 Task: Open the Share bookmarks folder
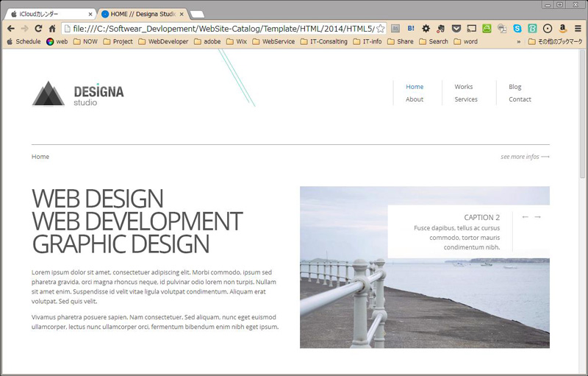pyautogui.click(x=401, y=41)
